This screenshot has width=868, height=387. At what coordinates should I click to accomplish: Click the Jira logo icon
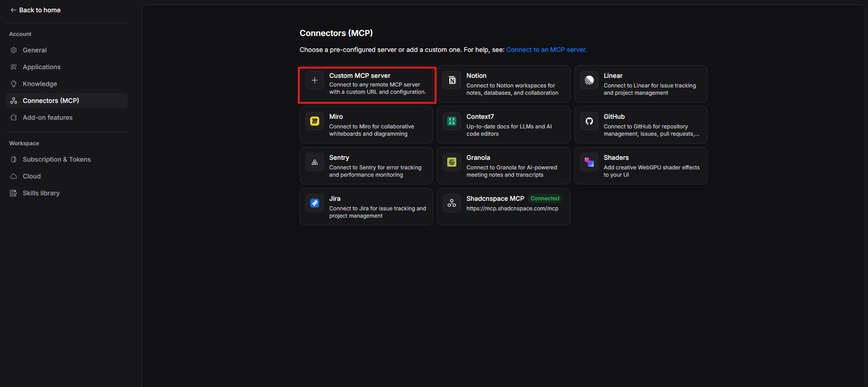pos(315,203)
